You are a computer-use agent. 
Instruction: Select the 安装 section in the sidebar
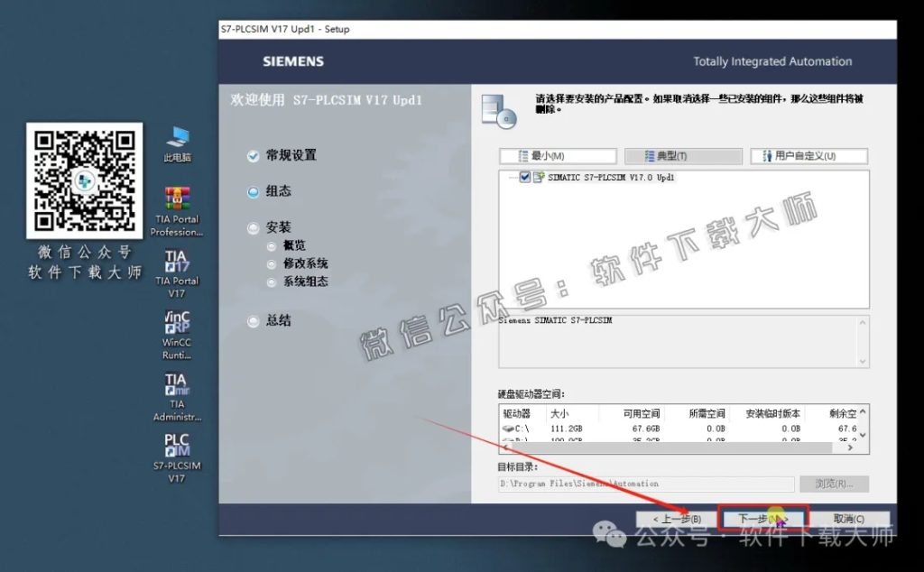[254, 226]
